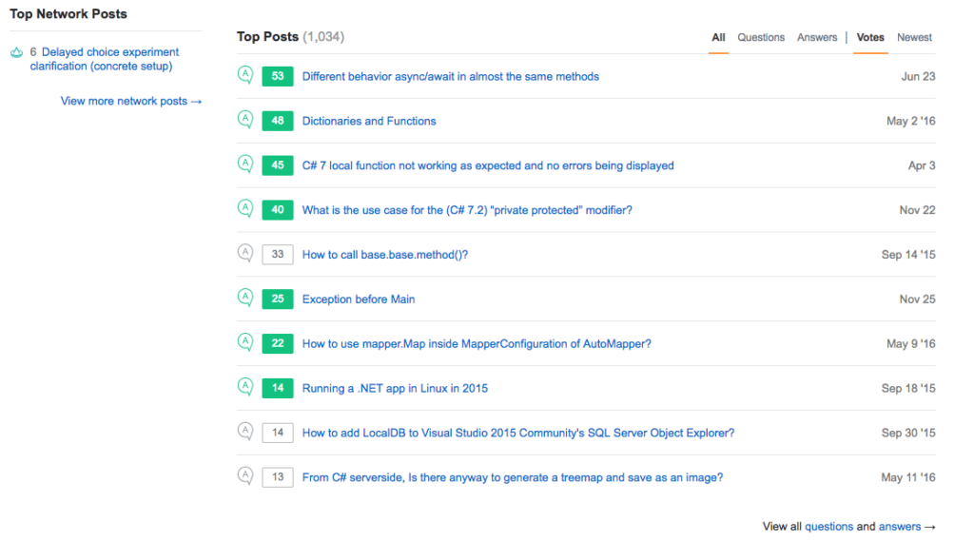
Task: Click the Physics site icon for network post
Action: (x=17, y=53)
